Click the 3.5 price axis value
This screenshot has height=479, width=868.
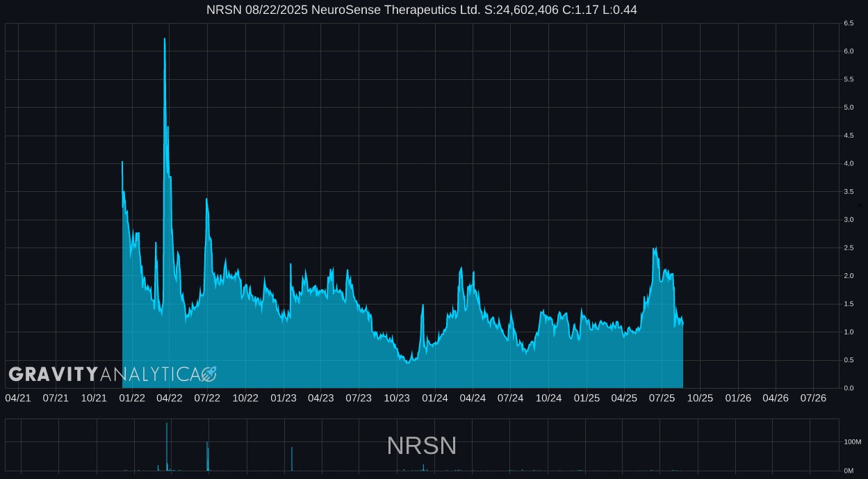pyautogui.click(x=849, y=192)
